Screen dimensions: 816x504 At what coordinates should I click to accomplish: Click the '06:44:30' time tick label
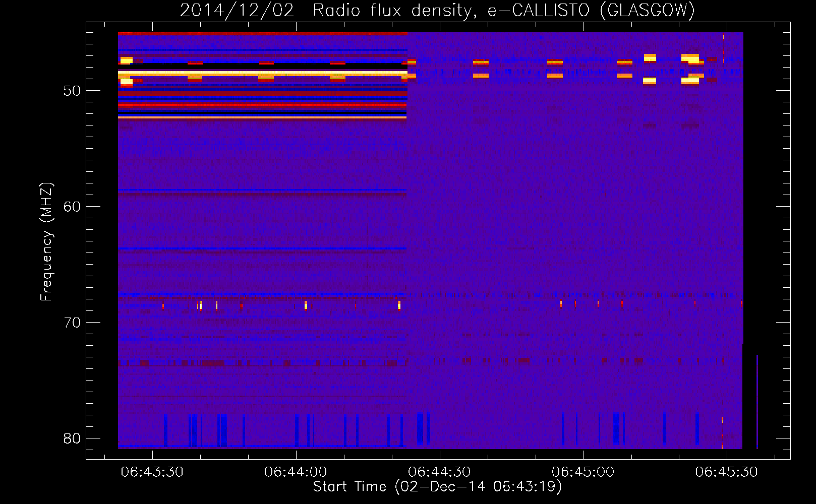pyautogui.click(x=439, y=472)
